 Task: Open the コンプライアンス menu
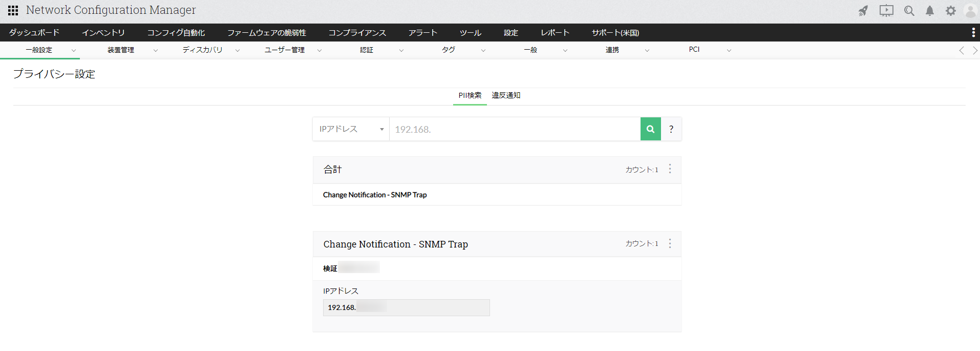(x=357, y=33)
